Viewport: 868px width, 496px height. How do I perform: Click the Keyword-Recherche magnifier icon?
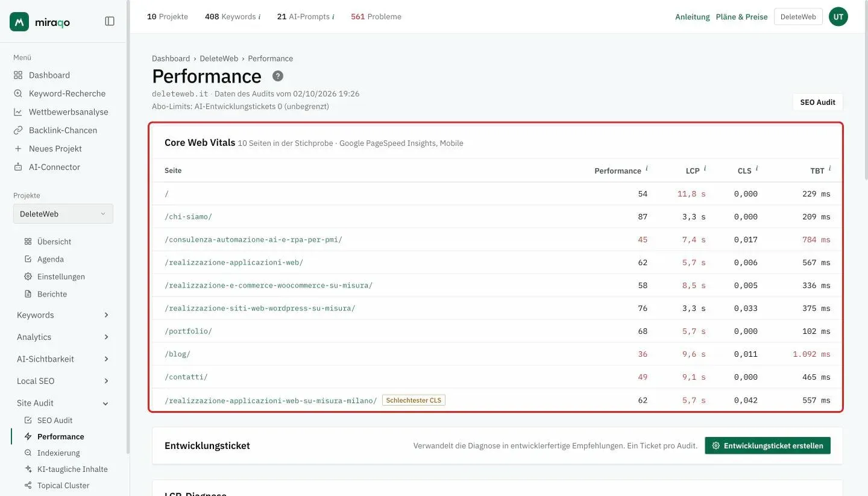[17, 93]
